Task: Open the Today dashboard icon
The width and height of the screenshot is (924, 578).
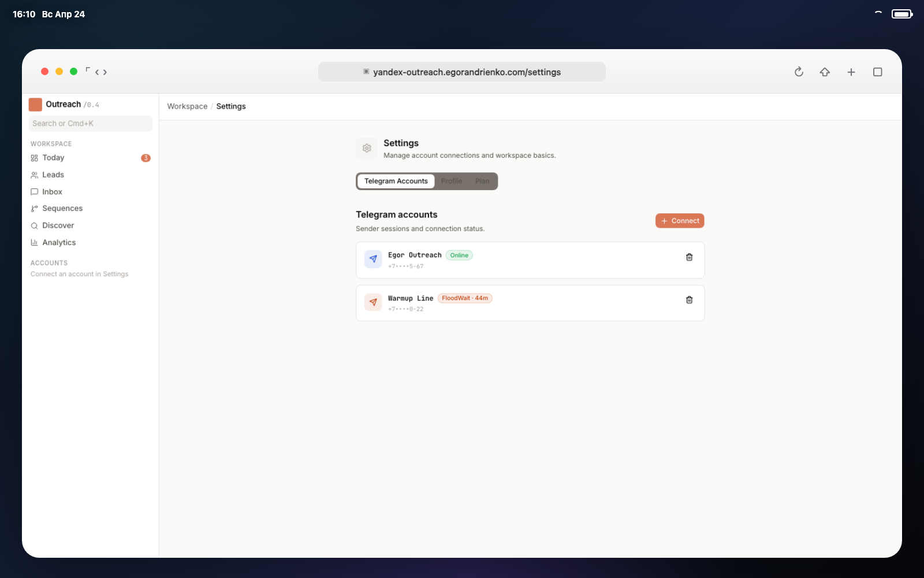Action: click(35, 158)
